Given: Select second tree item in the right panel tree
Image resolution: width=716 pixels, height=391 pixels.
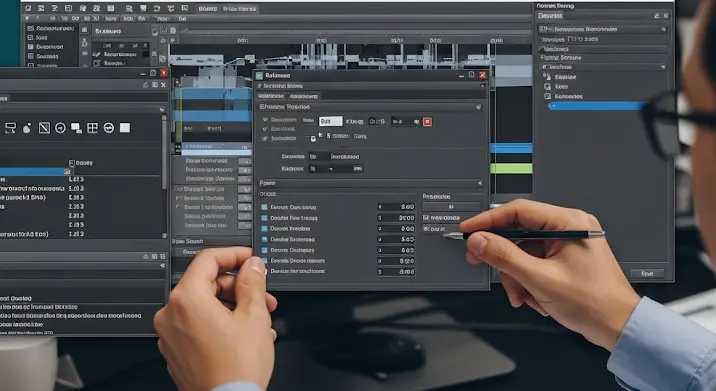Looking at the screenshot, I should click(x=556, y=86).
